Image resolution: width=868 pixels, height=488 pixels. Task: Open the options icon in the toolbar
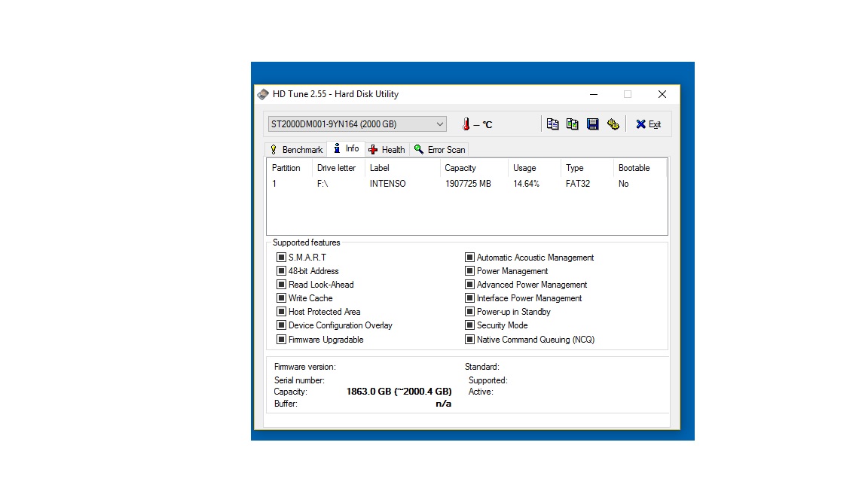(x=613, y=124)
